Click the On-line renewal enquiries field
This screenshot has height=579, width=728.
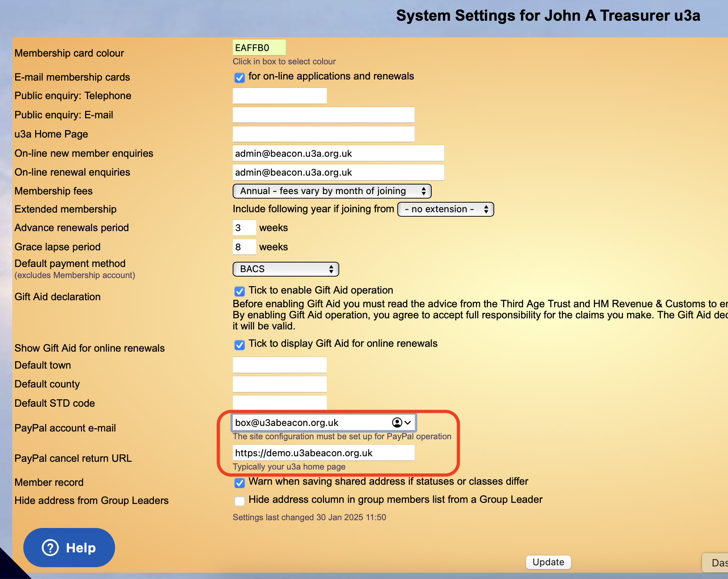[x=338, y=172]
